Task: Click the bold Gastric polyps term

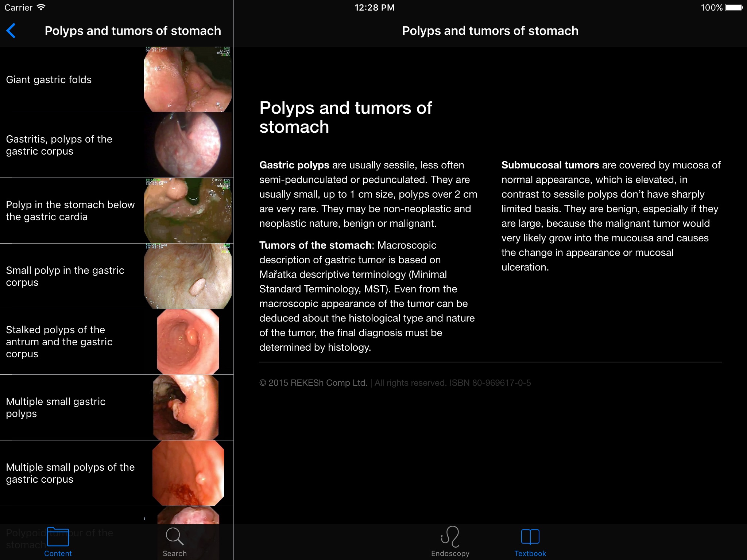Action: click(x=294, y=165)
